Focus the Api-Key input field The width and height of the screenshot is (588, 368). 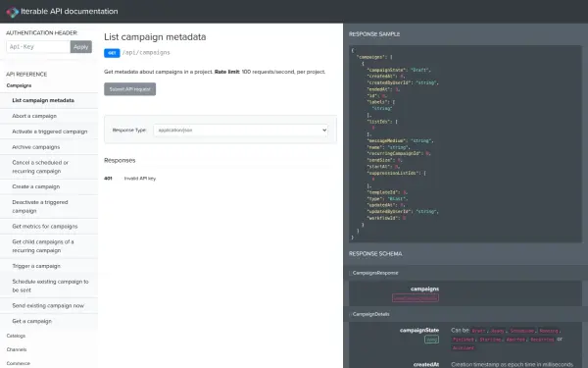38,46
